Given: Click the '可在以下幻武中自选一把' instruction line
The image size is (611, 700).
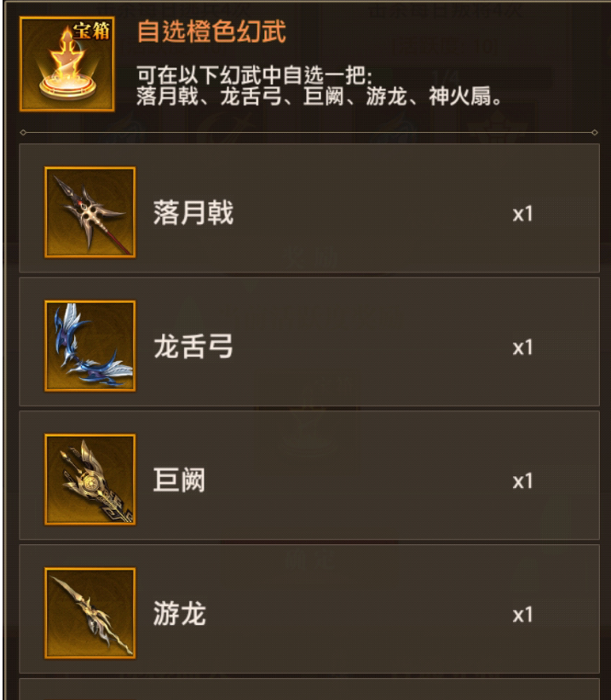Looking at the screenshot, I should [254, 76].
